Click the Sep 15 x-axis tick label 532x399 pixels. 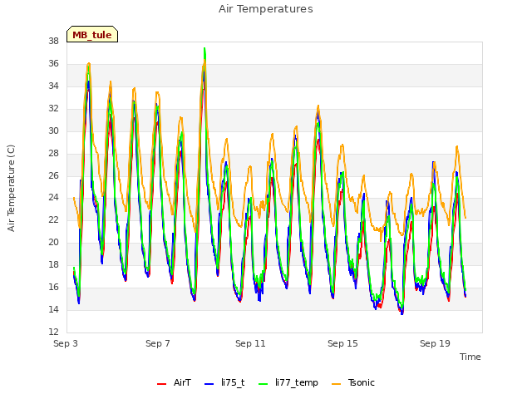pos(342,343)
